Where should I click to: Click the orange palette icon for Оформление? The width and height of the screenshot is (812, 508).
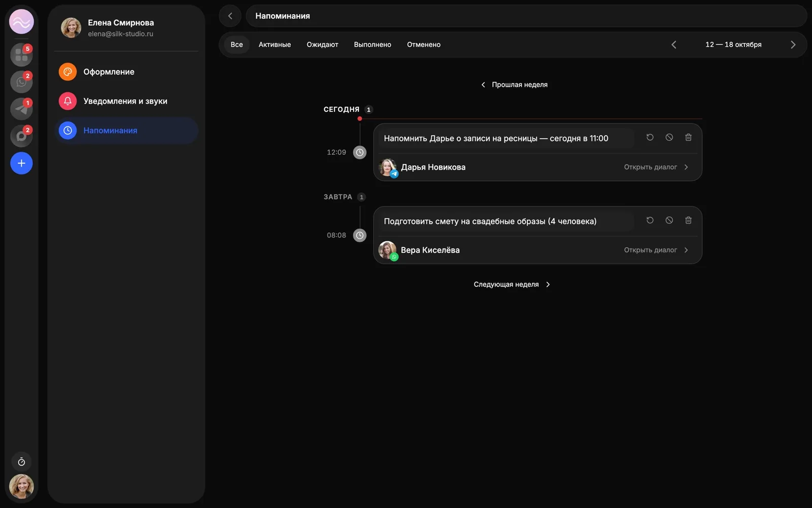tap(67, 72)
